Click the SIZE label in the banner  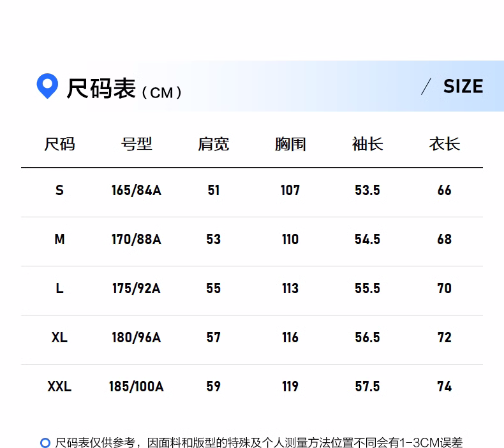tap(463, 87)
